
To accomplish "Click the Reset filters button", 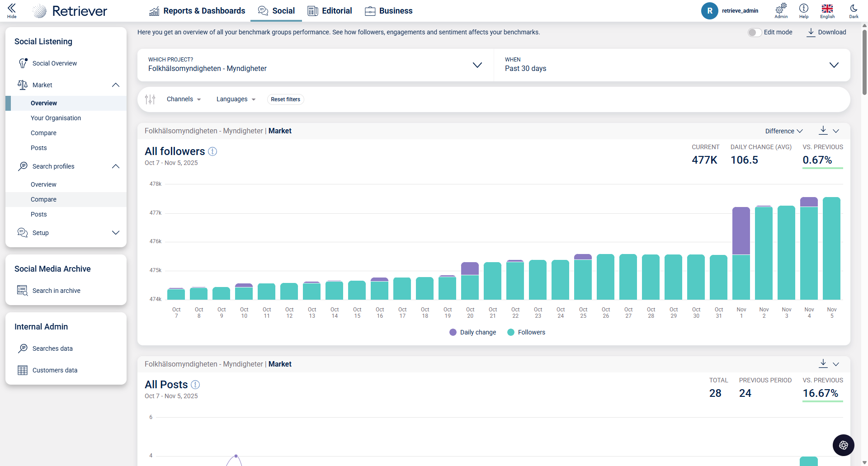I will point(285,99).
